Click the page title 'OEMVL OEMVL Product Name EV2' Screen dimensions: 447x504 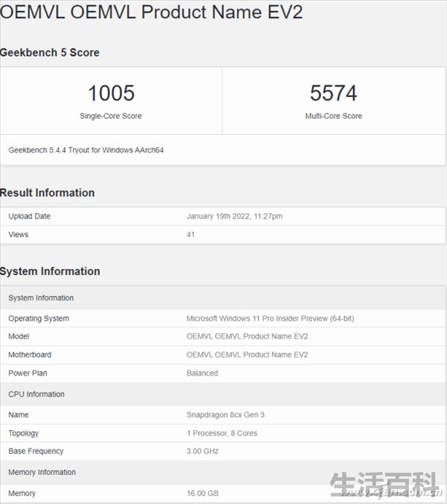click(x=151, y=12)
